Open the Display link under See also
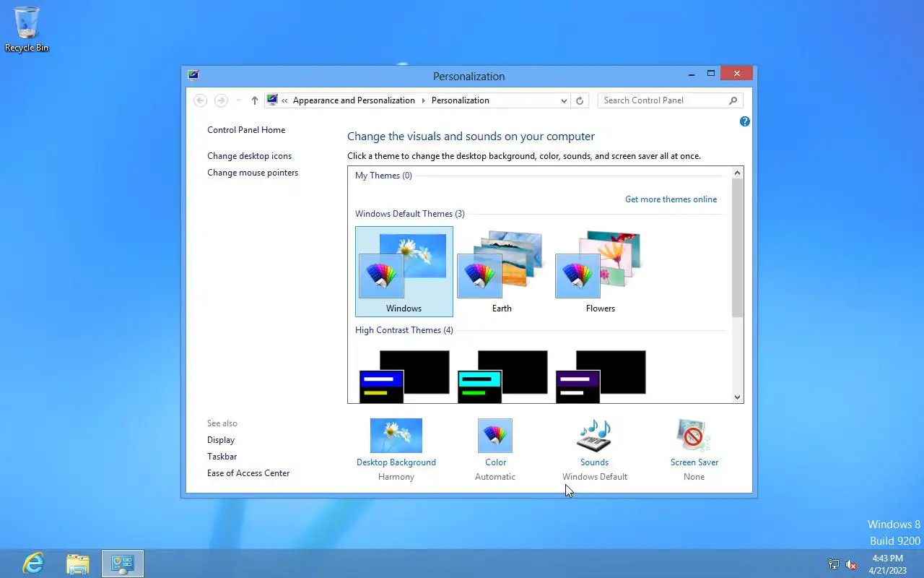The image size is (924, 578). pyautogui.click(x=221, y=440)
